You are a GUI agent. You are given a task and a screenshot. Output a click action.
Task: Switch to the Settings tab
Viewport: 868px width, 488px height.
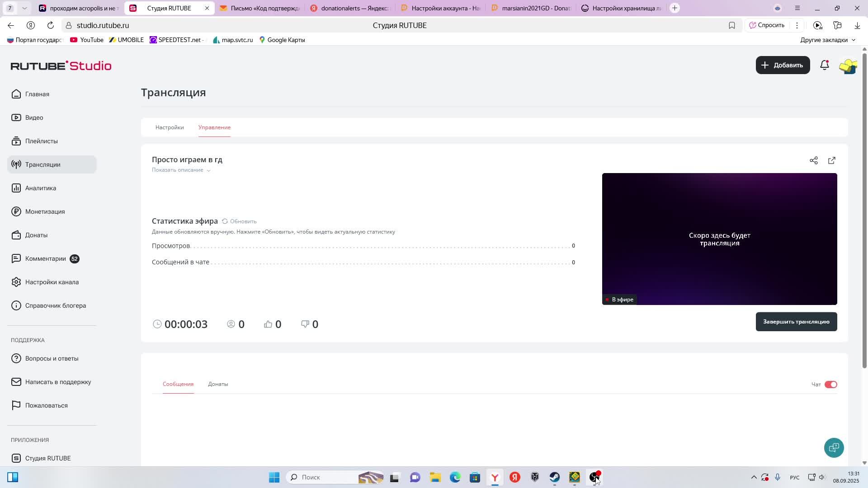click(170, 127)
